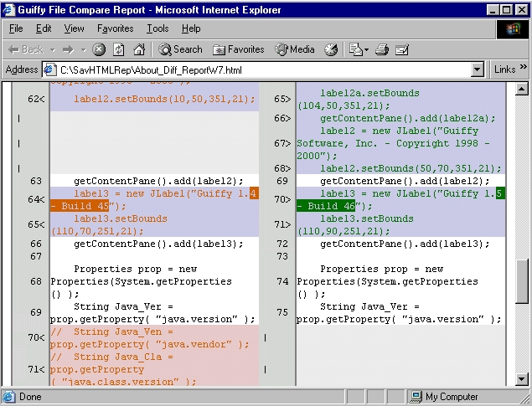Screen dimensions: 532x406
Task: Click line number 62< on left
Action: coord(36,99)
